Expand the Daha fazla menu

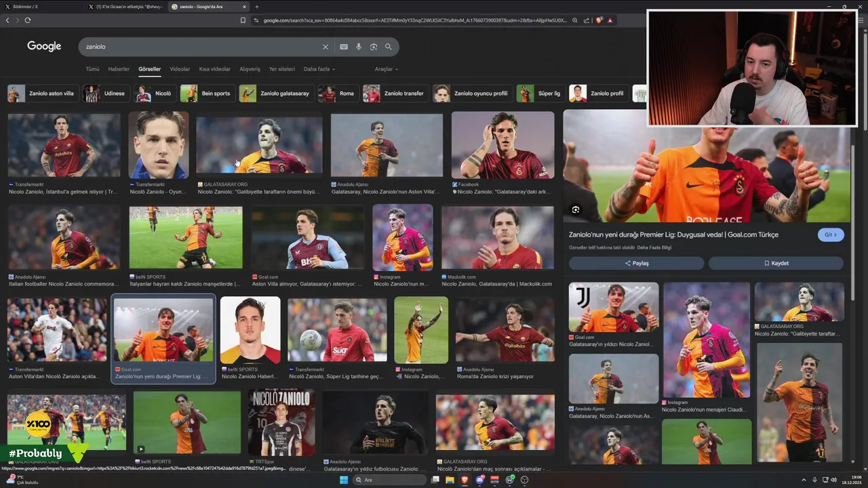[319, 69]
